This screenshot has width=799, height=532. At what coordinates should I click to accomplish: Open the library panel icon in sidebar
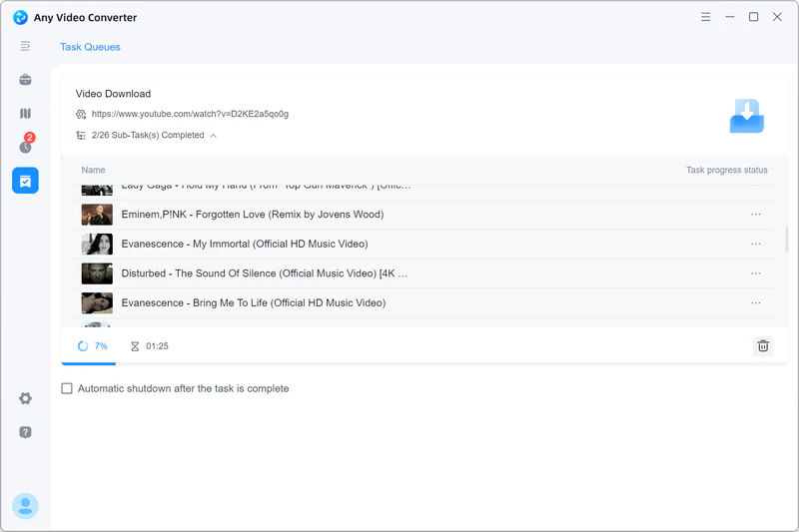(x=25, y=114)
